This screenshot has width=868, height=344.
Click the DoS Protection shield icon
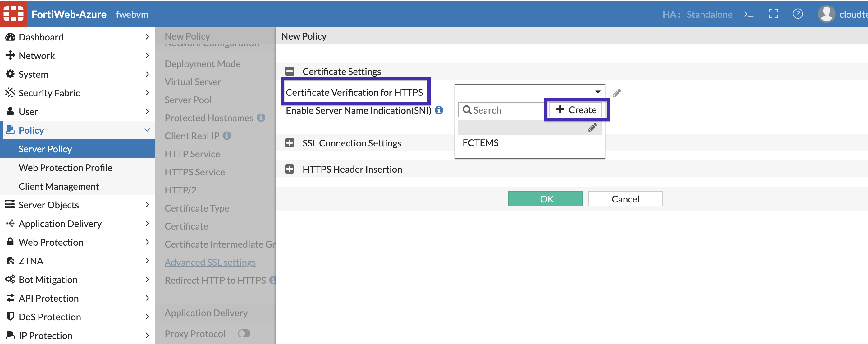[11, 316]
